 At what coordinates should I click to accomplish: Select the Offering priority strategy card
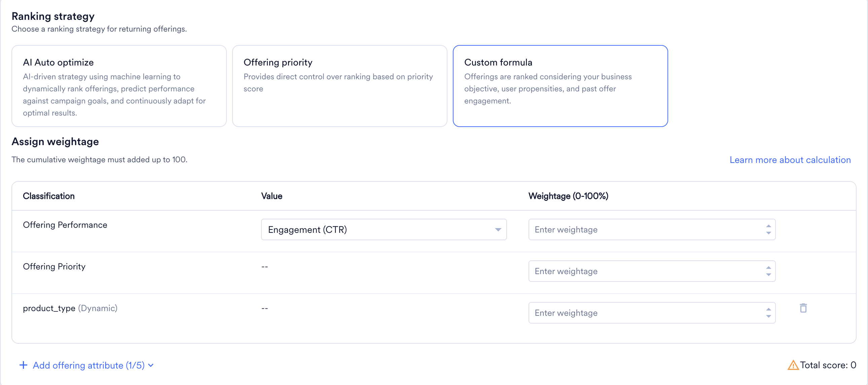pyautogui.click(x=340, y=86)
